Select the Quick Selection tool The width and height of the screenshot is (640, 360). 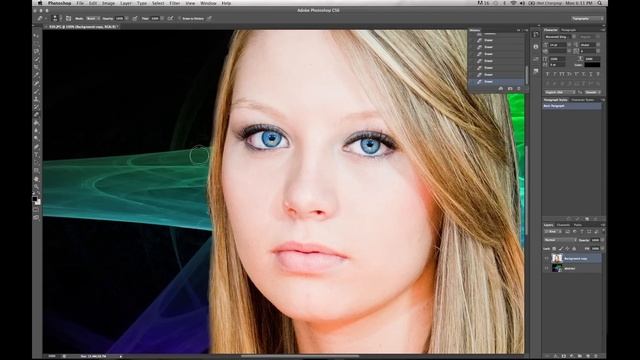[36, 59]
